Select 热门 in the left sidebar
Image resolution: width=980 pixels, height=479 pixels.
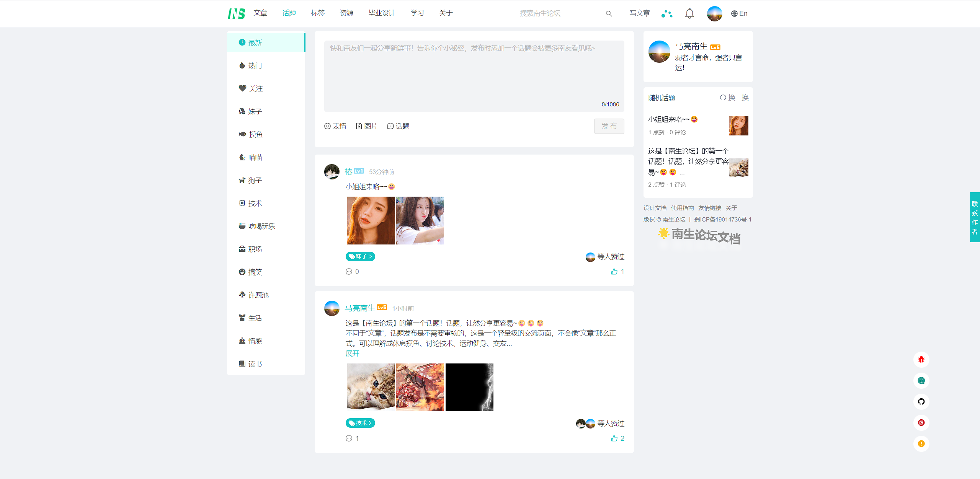click(x=255, y=66)
